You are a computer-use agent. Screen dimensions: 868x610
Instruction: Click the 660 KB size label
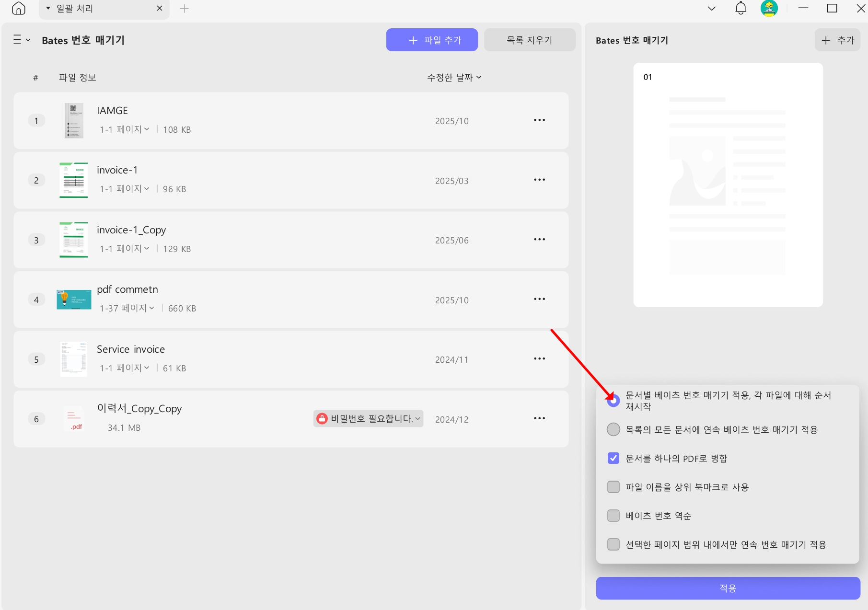point(182,309)
